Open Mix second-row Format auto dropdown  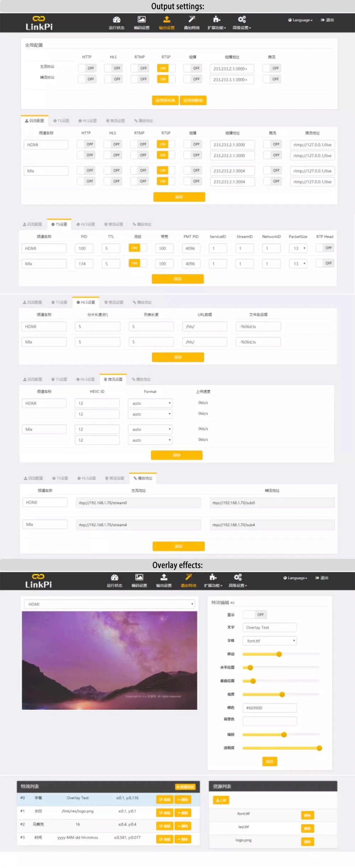150,440
